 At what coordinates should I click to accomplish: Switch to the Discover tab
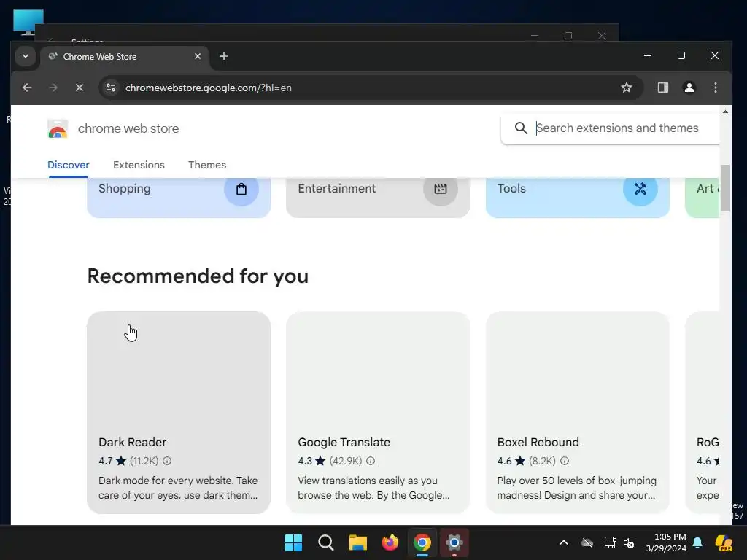point(68,165)
